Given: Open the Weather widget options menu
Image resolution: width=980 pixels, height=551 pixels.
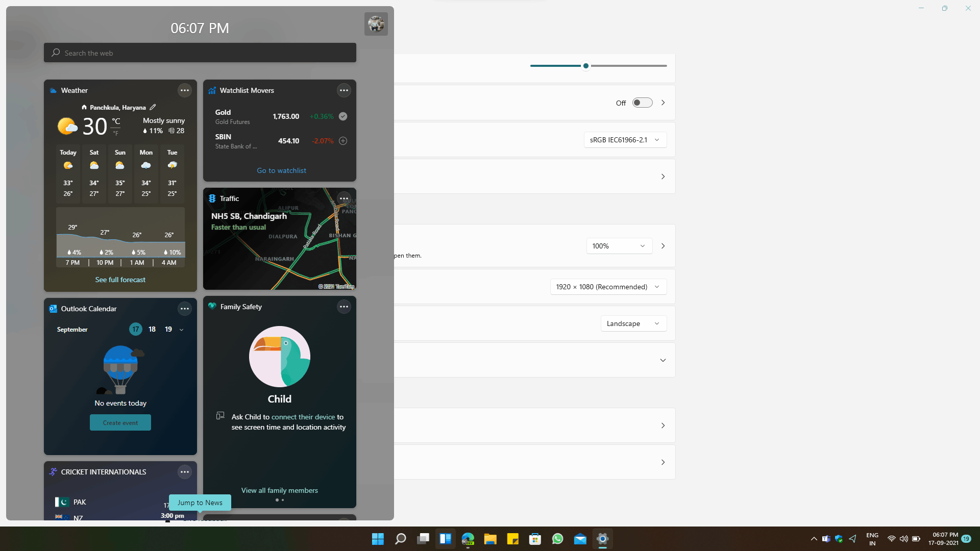Looking at the screenshot, I should point(184,90).
